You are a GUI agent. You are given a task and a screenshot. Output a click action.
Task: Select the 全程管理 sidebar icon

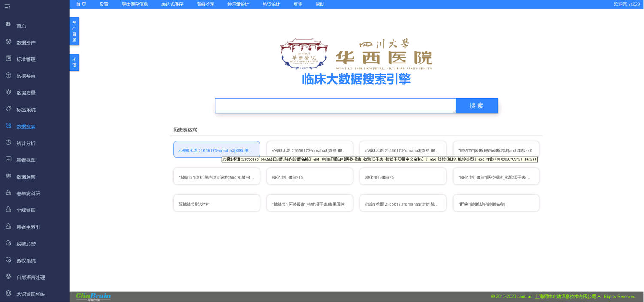click(x=8, y=209)
